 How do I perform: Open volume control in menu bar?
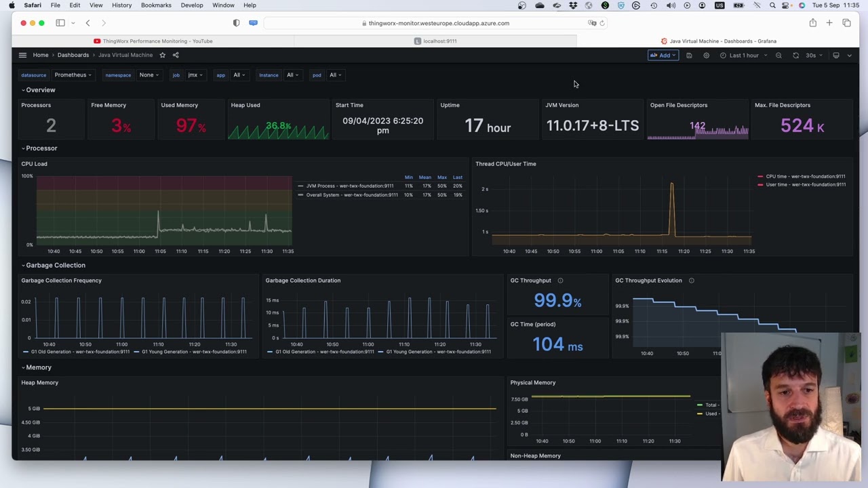(671, 5)
